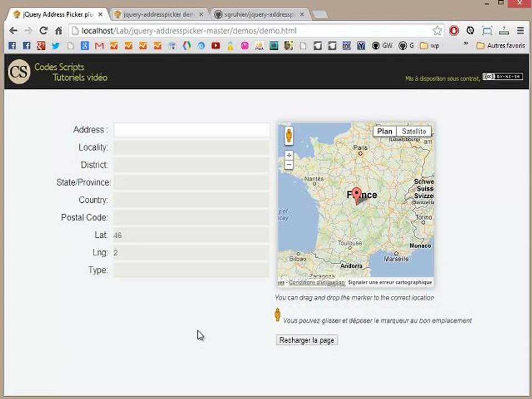Image resolution: width=532 pixels, height=399 pixels.
Task: Open the Autres favoris folder
Action: pos(501,45)
